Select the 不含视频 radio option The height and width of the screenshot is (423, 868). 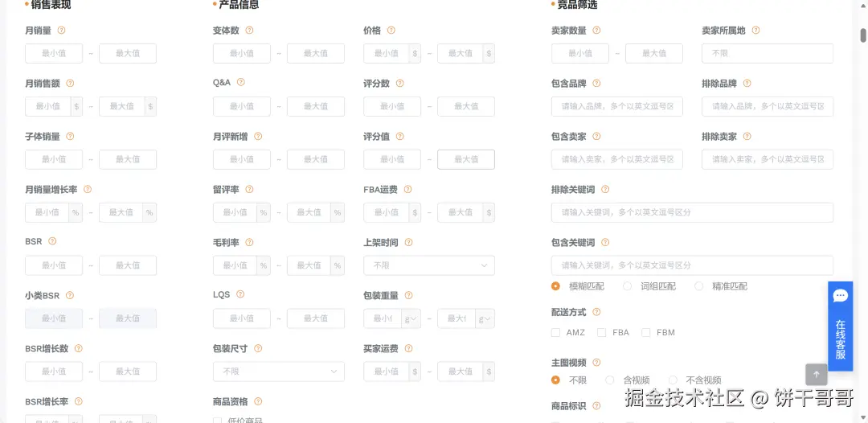674,380
